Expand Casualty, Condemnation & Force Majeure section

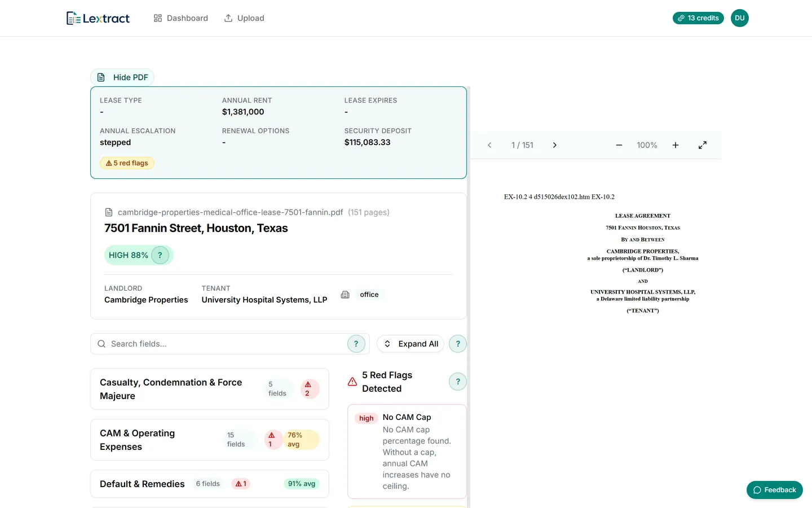[x=210, y=389]
